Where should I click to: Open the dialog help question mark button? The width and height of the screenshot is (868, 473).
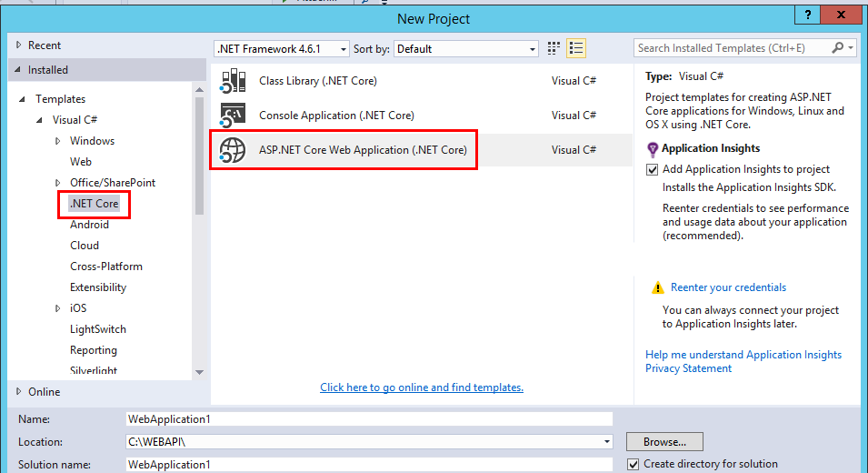[x=808, y=15]
